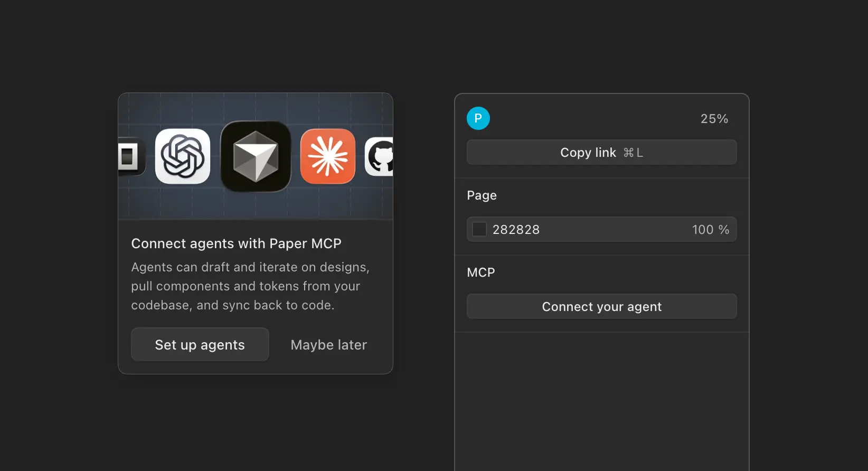Screen dimensions: 868x471
Task: Select the dark cube agent icon
Action: click(256, 156)
